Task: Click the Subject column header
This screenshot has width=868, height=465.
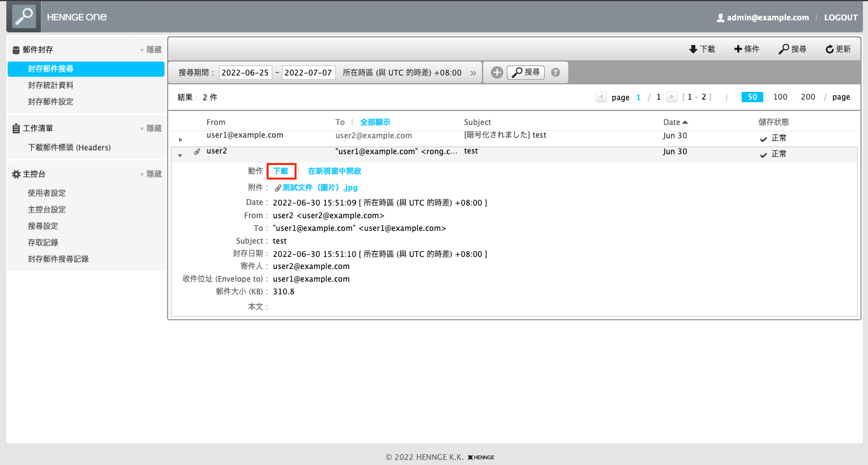Action: [477, 122]
